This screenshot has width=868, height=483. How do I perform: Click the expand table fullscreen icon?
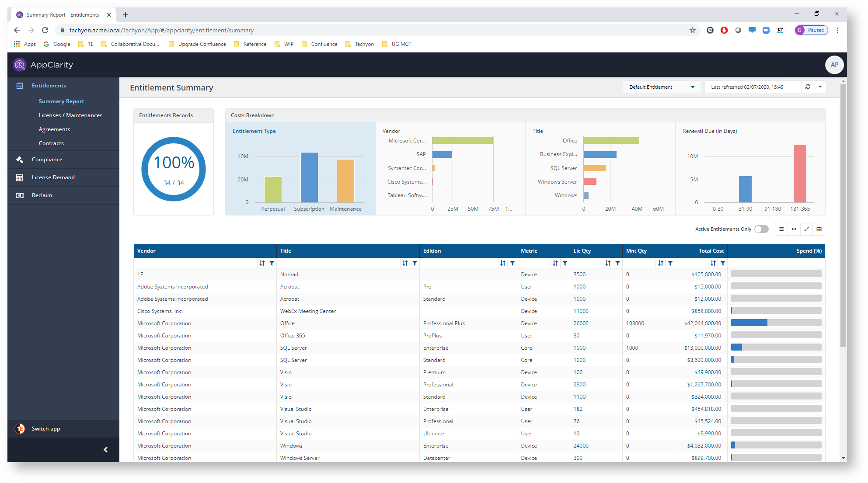[x=807, y=229]
